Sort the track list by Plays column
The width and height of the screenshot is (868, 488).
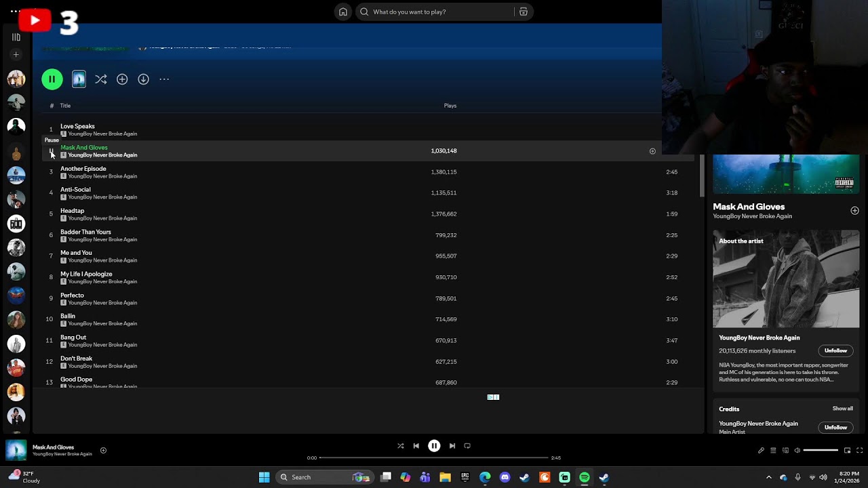point(450,106)
